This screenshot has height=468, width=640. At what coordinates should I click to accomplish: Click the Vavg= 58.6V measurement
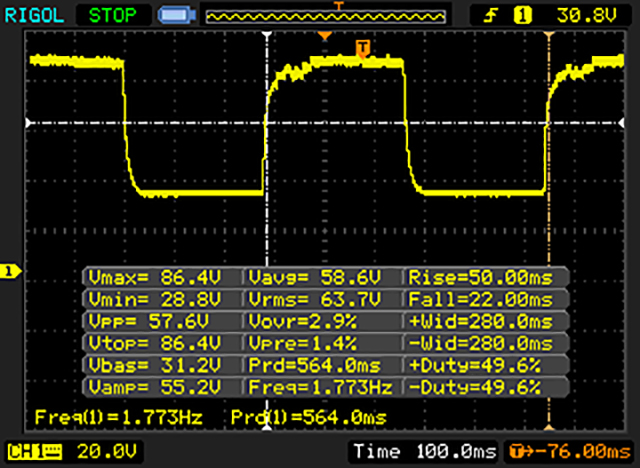click(315, 278)
